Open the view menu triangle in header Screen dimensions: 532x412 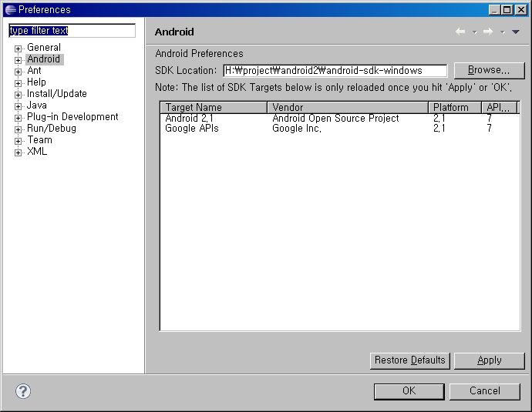point(516,32)
